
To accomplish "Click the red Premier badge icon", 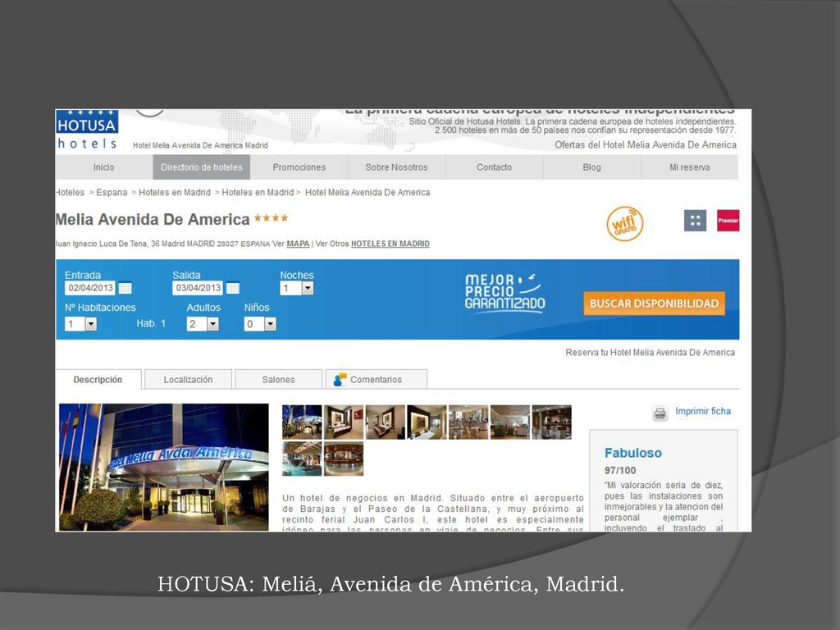I will point(728,220).
